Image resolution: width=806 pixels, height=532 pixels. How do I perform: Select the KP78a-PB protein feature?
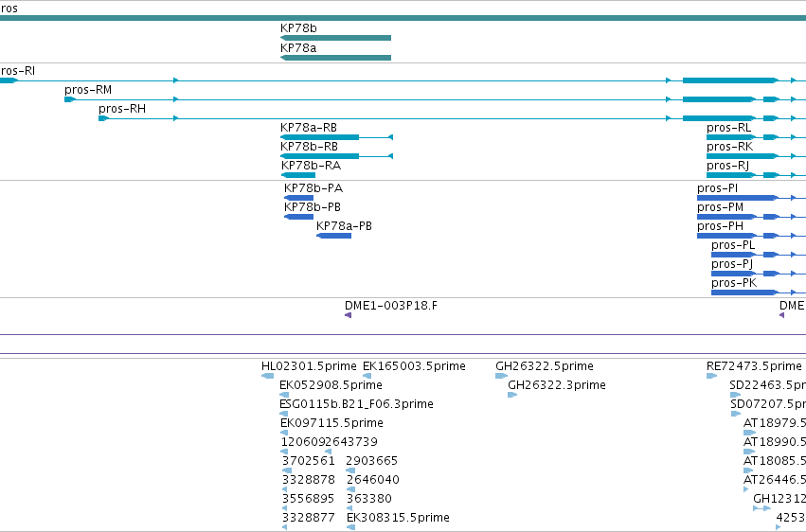333,236
